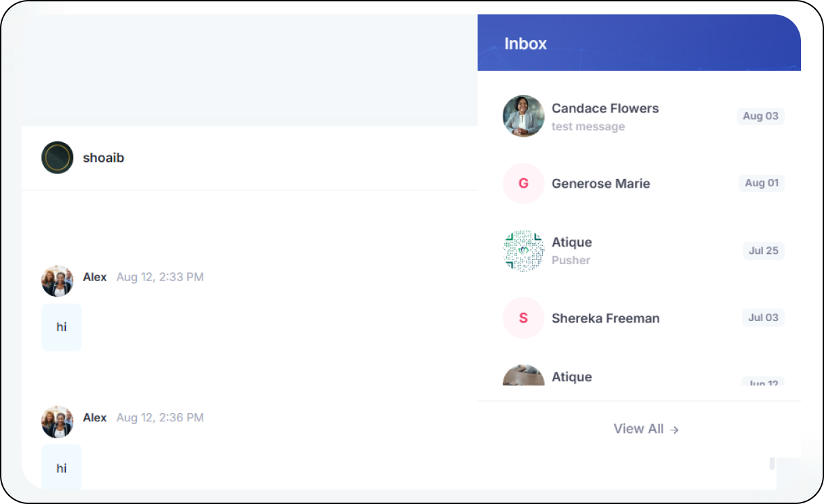This screenshot has width=824, height=504.
Task: Select the Generose Marie name in inbox
Action: (600, 184)
